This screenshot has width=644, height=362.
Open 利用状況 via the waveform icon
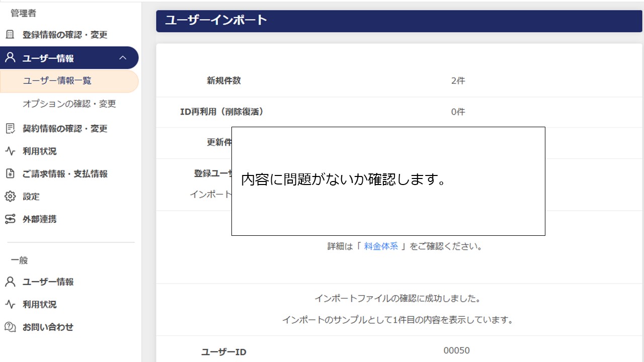coord(9,151)
